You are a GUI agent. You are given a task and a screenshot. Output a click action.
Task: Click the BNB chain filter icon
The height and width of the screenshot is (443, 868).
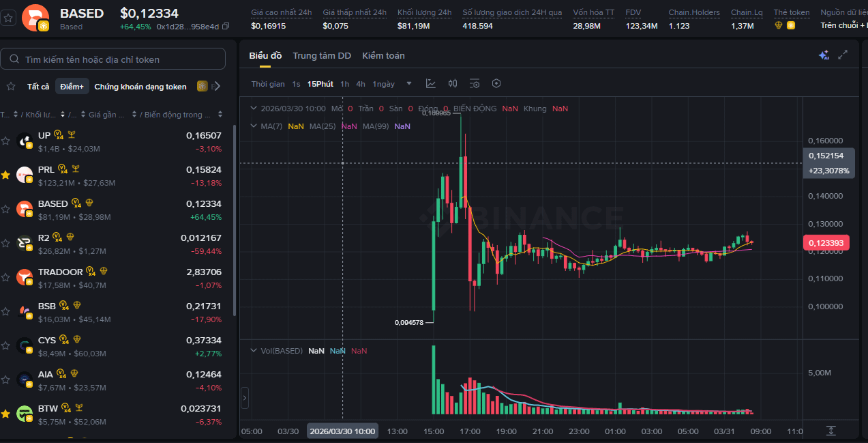202,86
